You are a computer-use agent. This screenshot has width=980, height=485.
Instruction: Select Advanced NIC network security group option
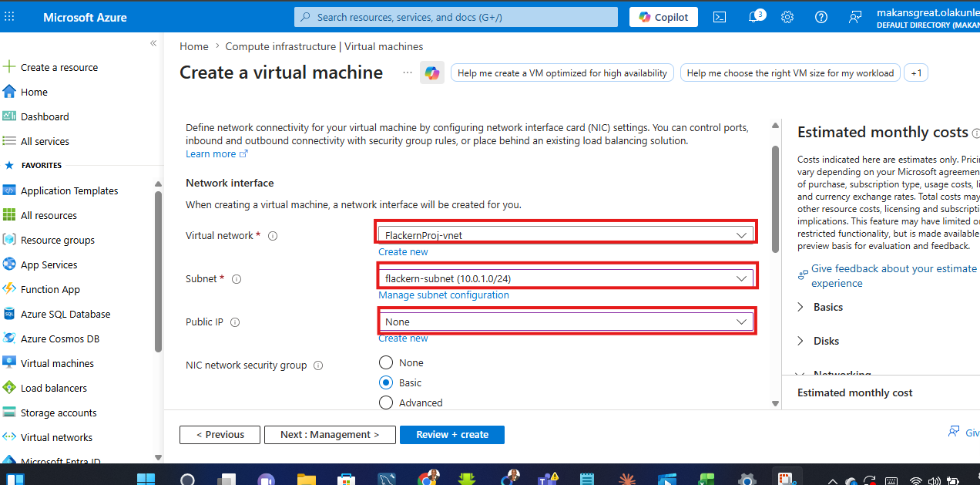pyautogui.click(x=386, y=402)
